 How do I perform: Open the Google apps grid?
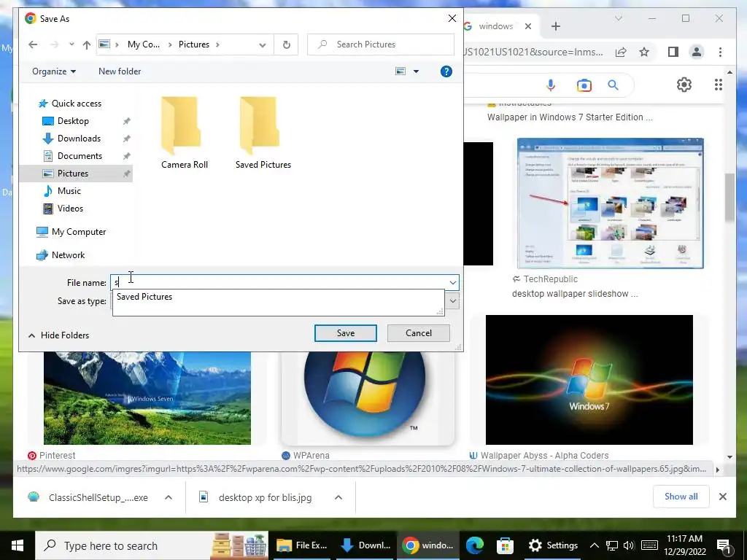tap(718, 85)
